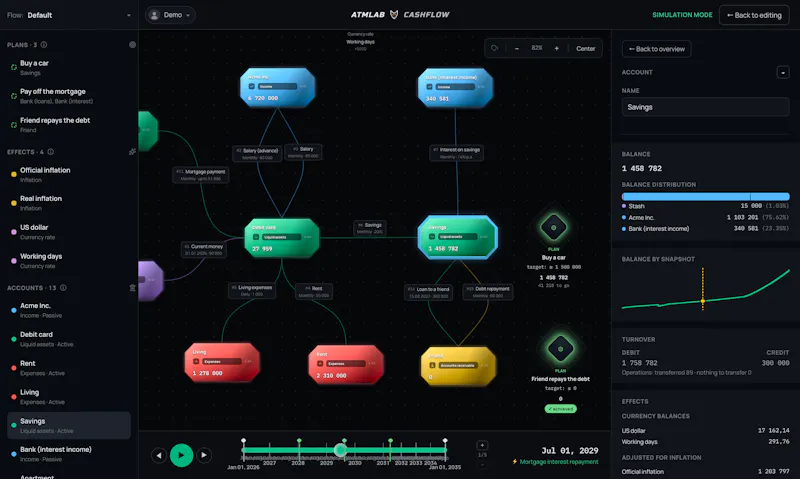Toggle checkbox in the Savings node
The height and width of the screenshot is (479, 800).
pos(432,237)
